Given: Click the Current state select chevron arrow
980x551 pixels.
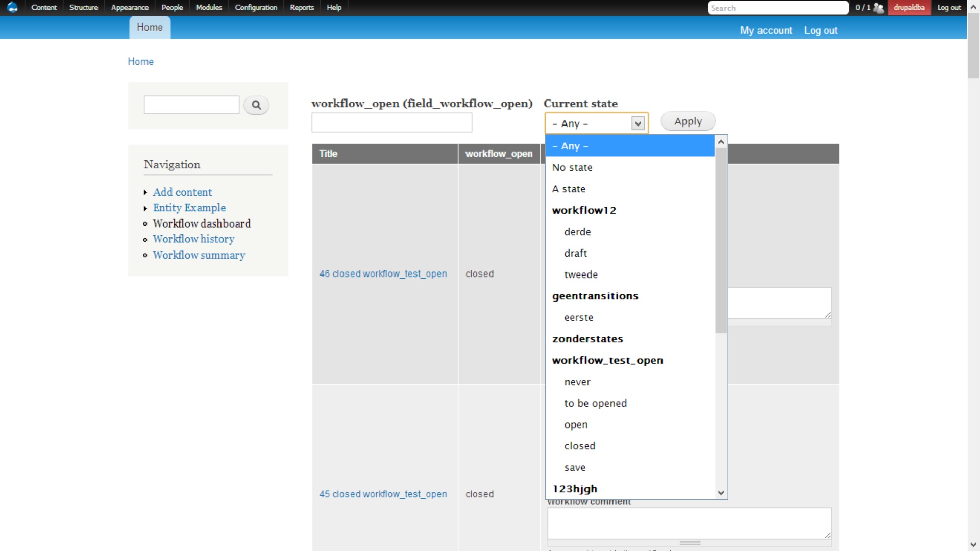Looking at the screenshot, I should [638, 123].
